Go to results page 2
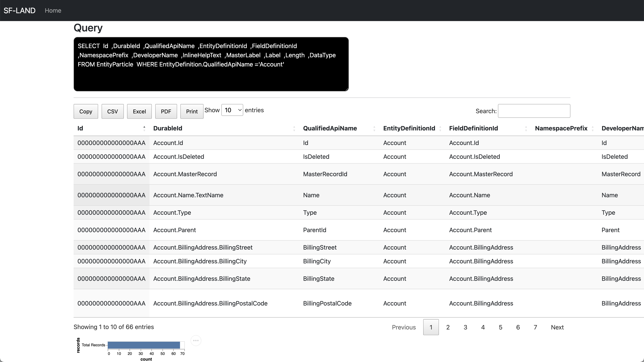The image size is (644, 362). 448,327
